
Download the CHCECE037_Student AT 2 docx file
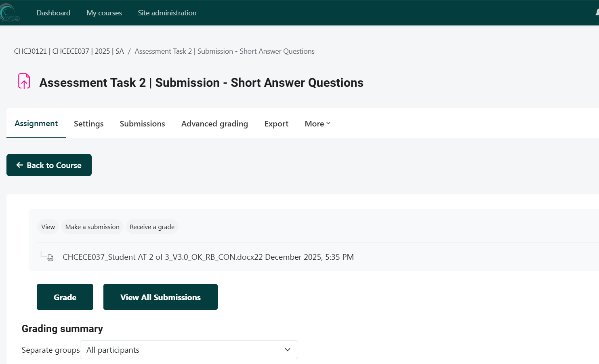coord(162,257)
